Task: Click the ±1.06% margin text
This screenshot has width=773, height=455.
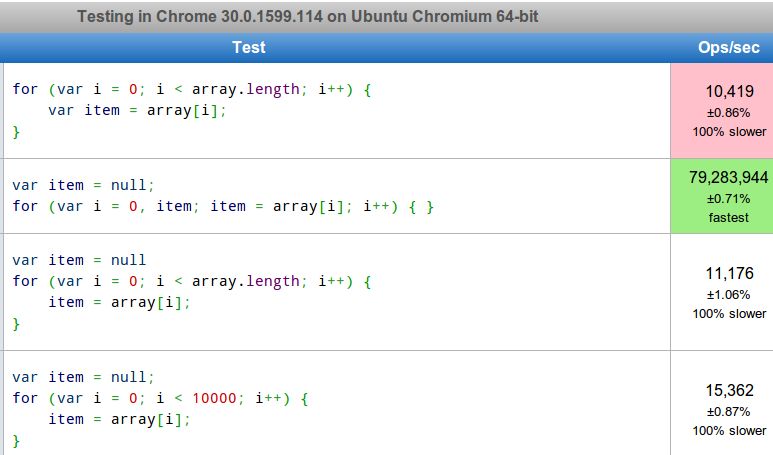Action: [729, 295]
